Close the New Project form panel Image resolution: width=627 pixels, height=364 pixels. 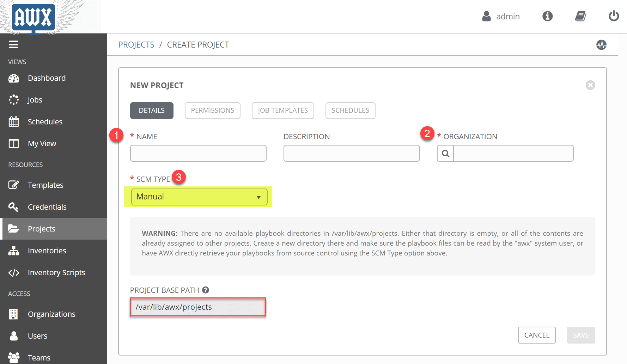tap(590, 85)
